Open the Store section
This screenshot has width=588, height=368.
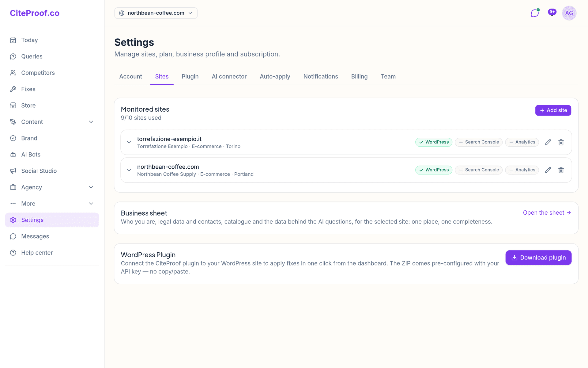pos(52,105)
